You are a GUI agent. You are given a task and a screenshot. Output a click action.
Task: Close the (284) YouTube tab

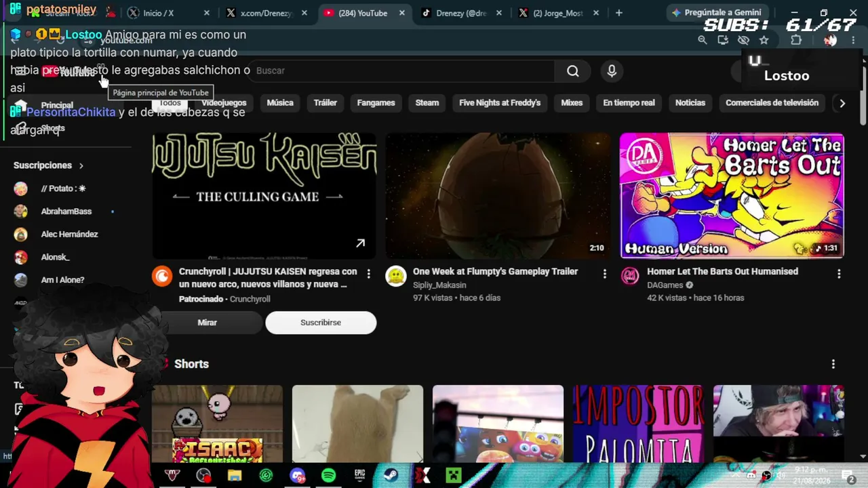402,13
